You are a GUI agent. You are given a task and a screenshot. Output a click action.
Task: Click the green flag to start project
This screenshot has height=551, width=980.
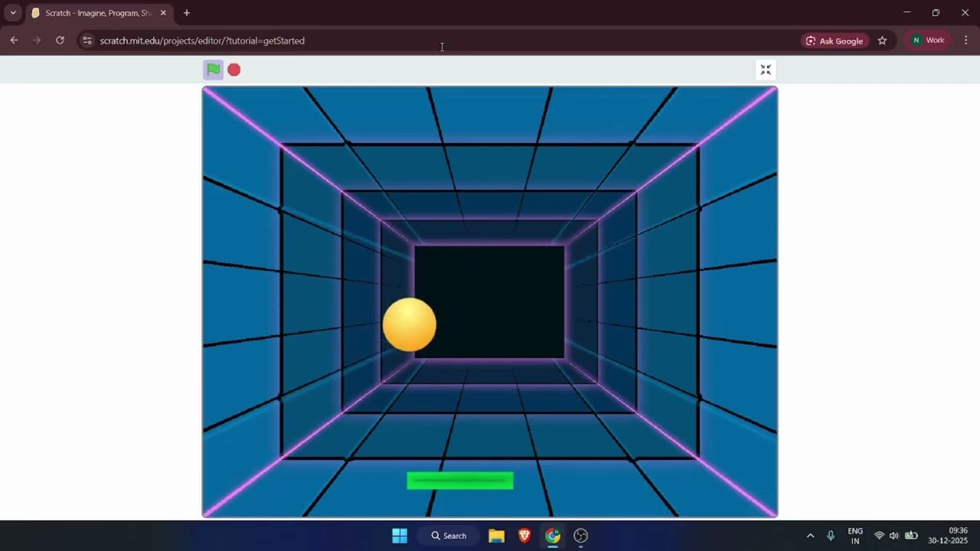214,70
